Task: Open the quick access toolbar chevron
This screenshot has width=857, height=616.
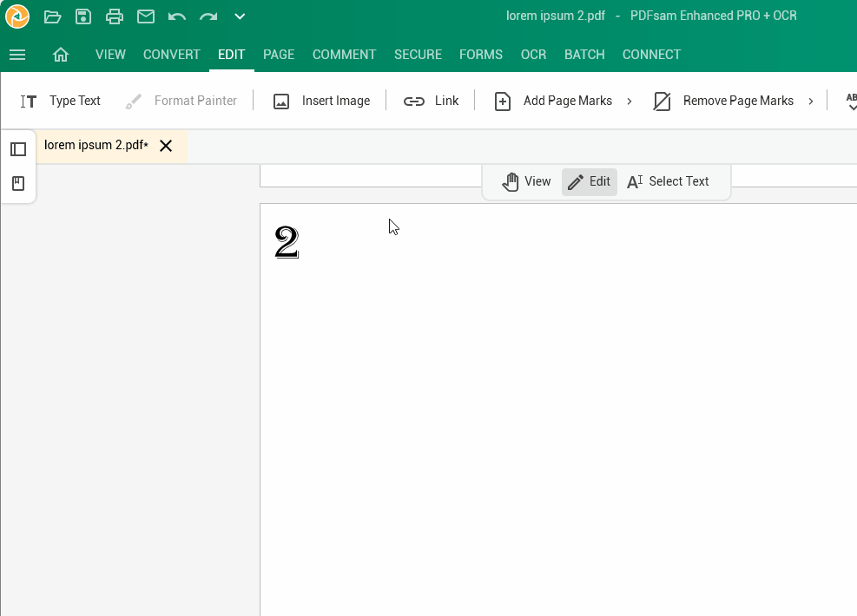Action: pos(240,16)
